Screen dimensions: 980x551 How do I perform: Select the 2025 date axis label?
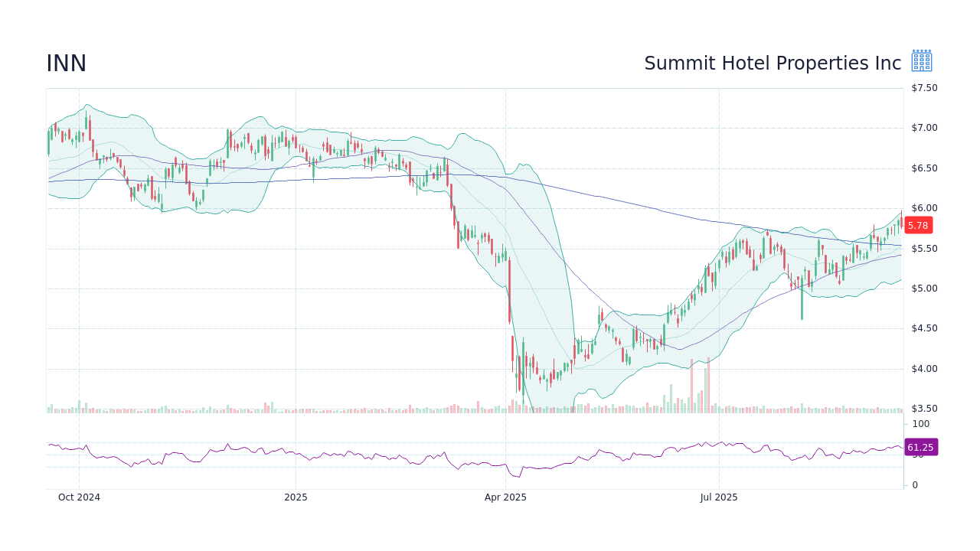coord(296,497)
